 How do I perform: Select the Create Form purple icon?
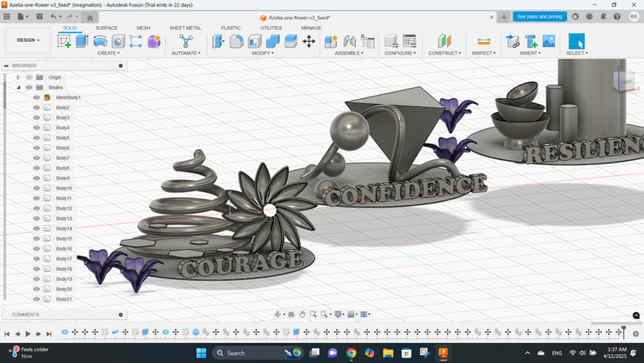154,41
